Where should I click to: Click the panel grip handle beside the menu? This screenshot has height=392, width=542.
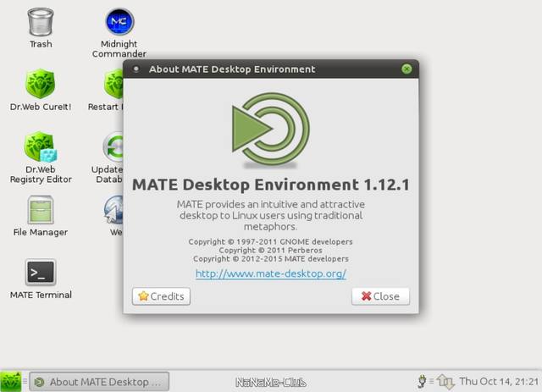(25, 381)
